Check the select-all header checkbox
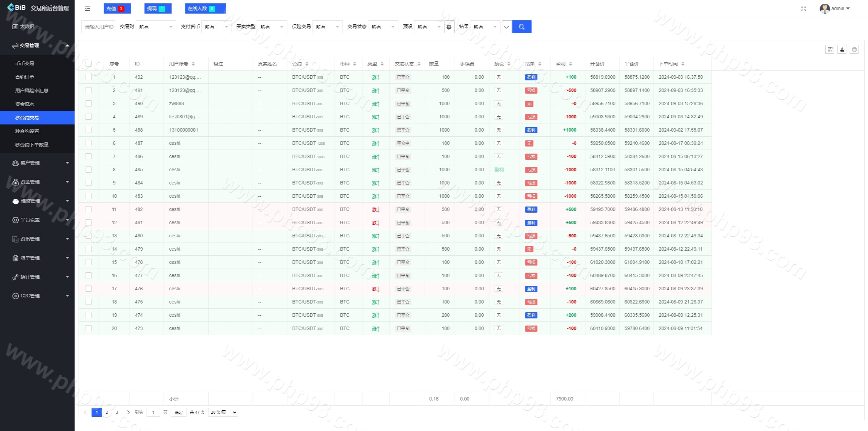Image resolution: width=868 pixels, height=431 pixels. click(88, 64)
